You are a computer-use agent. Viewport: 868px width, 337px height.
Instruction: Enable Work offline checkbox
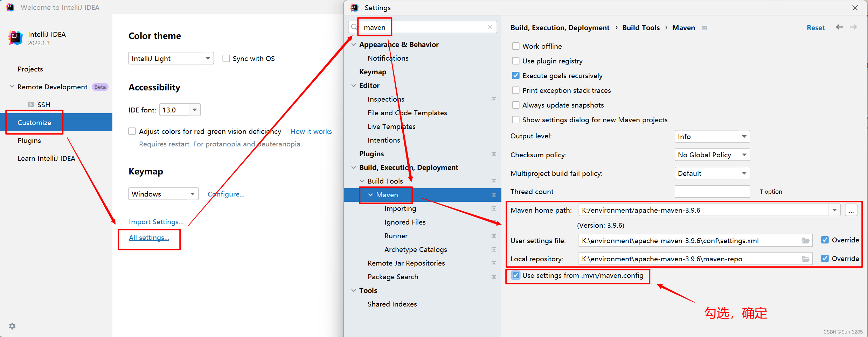click(x=515, y=46)
